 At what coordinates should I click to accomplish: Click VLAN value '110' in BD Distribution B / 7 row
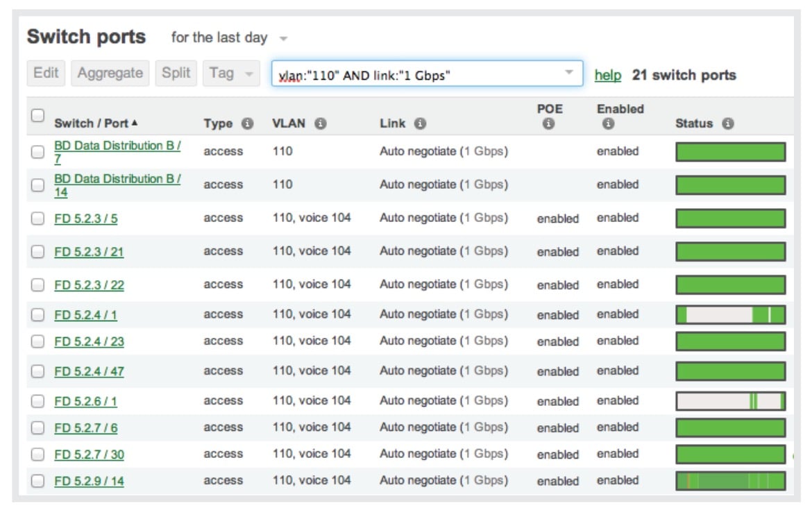coord(282,151)
